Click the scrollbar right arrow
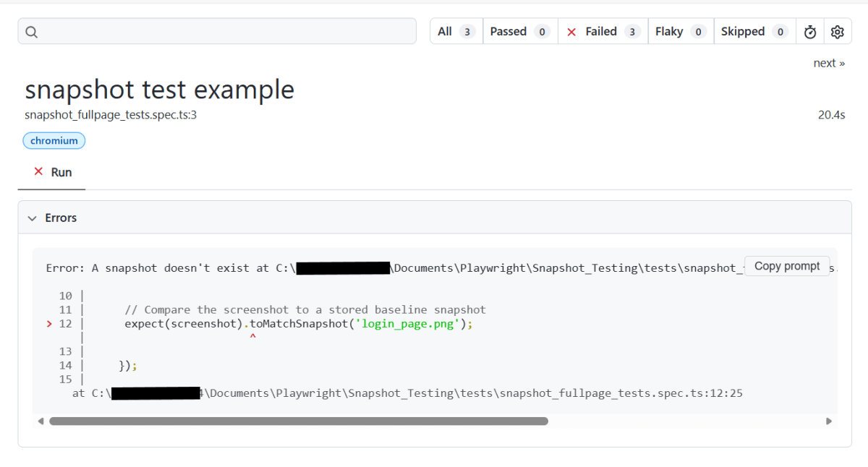Viewport: 868px width, 467px height. point(829,421)
